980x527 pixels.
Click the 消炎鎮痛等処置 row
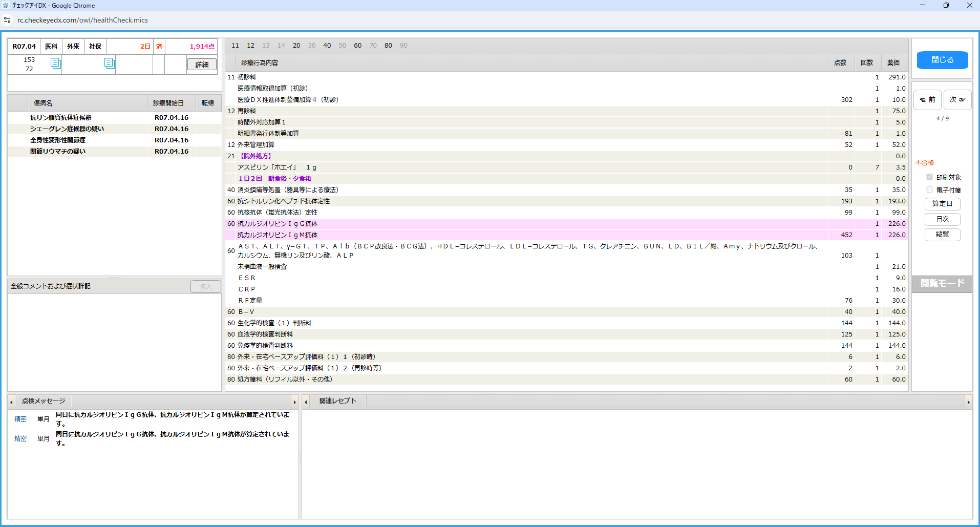click(567, 190)
